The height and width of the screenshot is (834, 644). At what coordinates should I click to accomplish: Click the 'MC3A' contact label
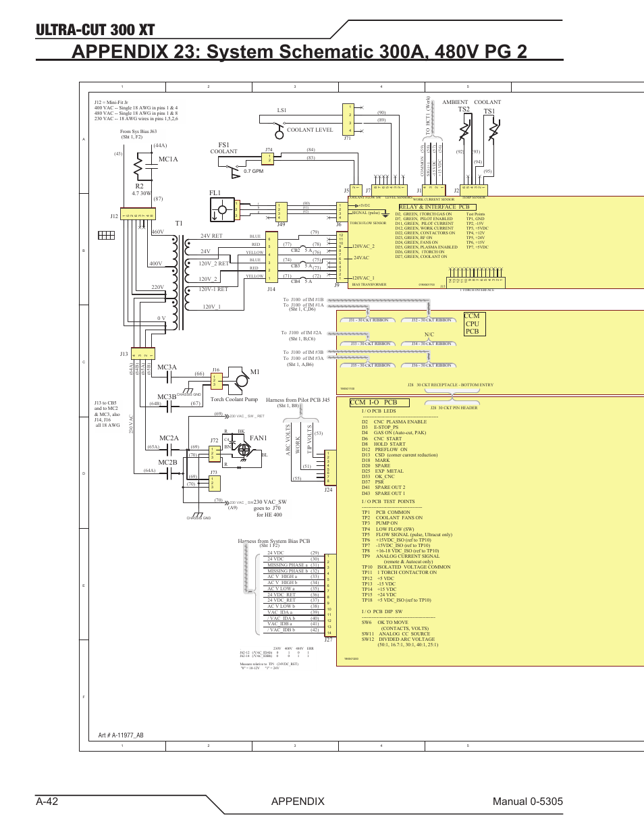coord(167,367)
